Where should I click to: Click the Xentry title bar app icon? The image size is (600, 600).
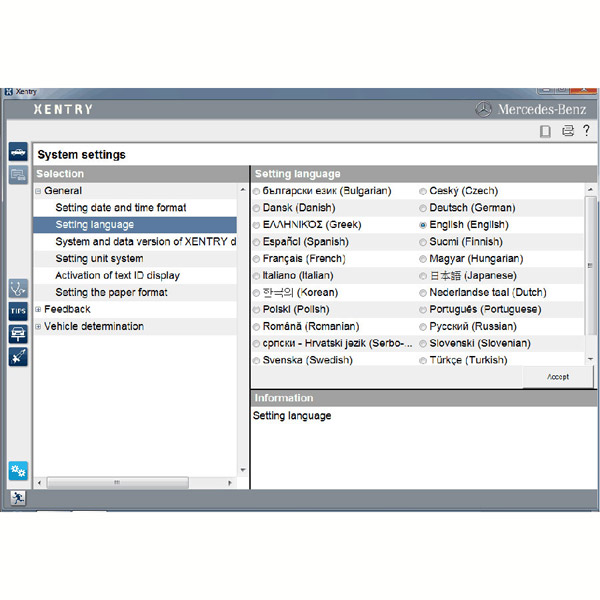coord(8,92)
